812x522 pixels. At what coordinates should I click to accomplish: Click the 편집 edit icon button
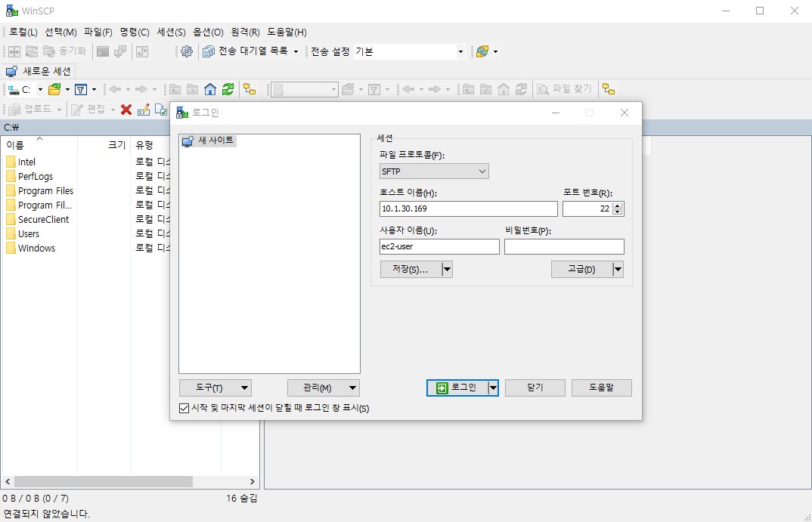coord(88,110)
